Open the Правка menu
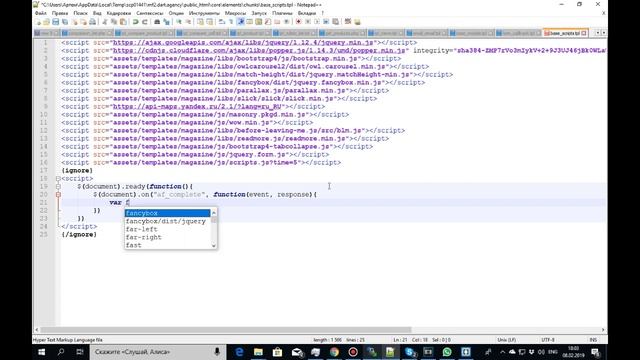Image resolution: width=640 pixels, height=360 pixels. (60, 13)
